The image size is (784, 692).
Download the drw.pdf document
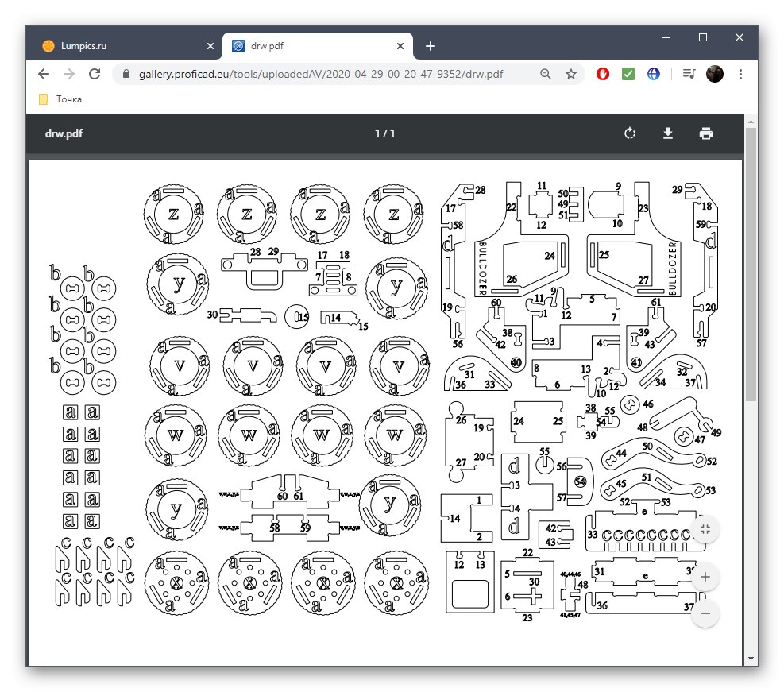coord(668,133)
